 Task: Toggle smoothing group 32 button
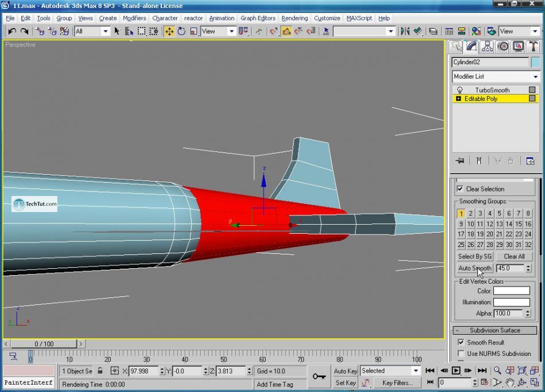(x=528, y=245)
